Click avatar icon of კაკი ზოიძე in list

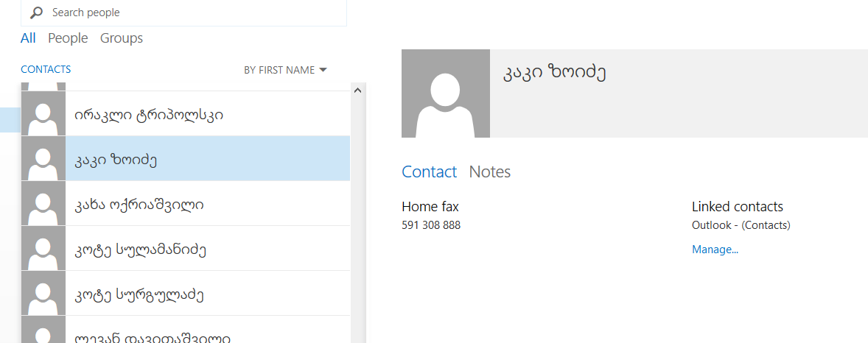43,159
